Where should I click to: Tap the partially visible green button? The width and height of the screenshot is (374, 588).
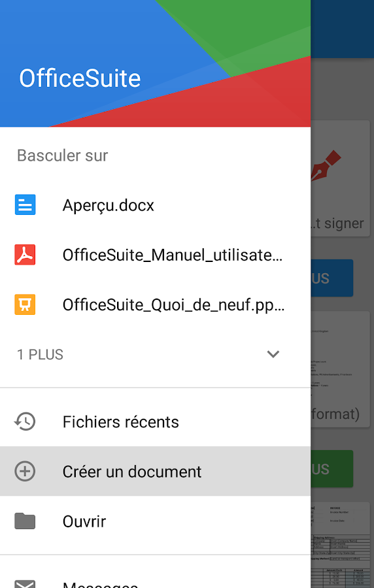332,468
